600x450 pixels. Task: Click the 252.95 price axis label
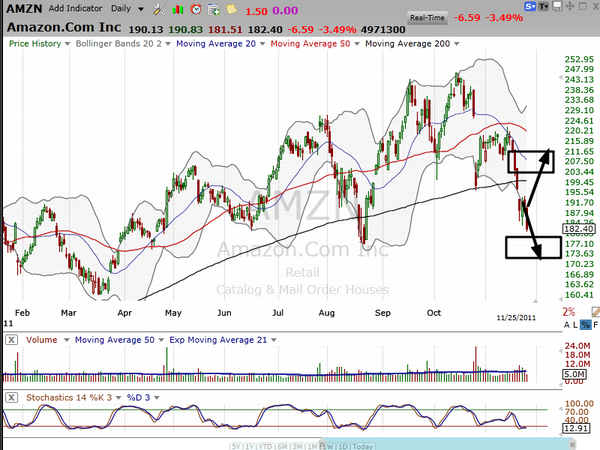tap(579, 59)
